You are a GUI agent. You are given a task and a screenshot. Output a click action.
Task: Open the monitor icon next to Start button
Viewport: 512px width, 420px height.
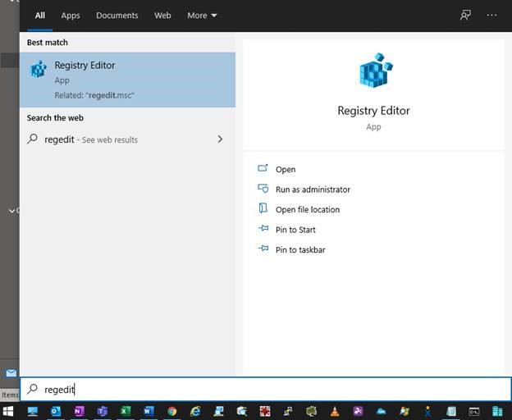33,412
